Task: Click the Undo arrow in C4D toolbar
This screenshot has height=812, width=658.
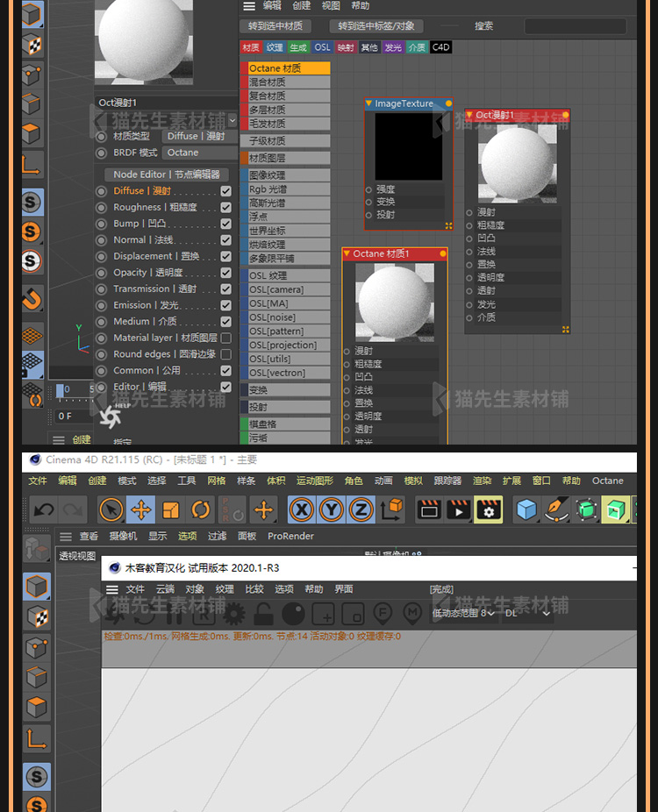Action: pos(44,510)
